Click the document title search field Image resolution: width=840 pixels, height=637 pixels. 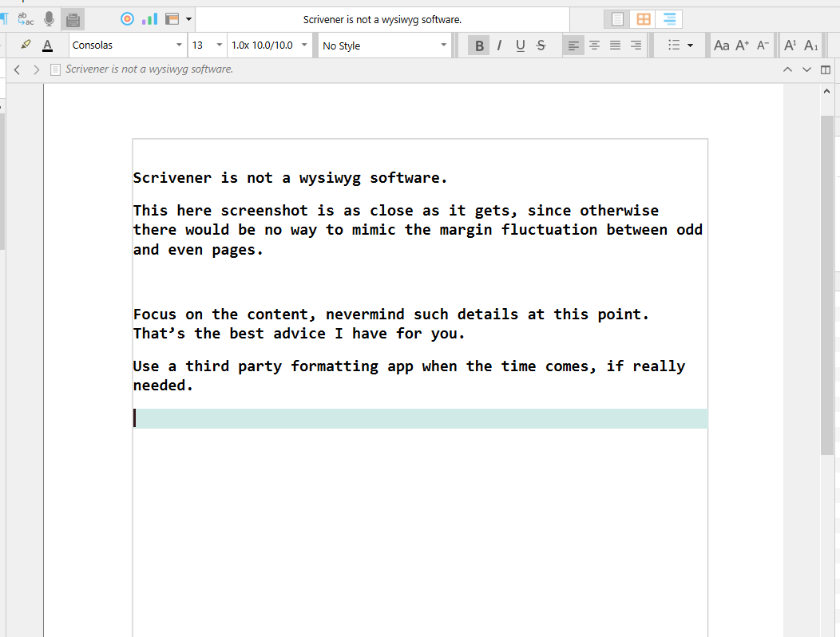pos(382,20)
